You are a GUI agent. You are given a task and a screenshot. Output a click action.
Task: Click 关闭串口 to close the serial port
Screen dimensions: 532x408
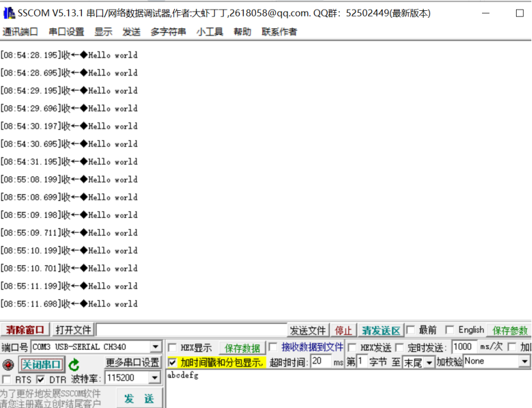point(42,363)
